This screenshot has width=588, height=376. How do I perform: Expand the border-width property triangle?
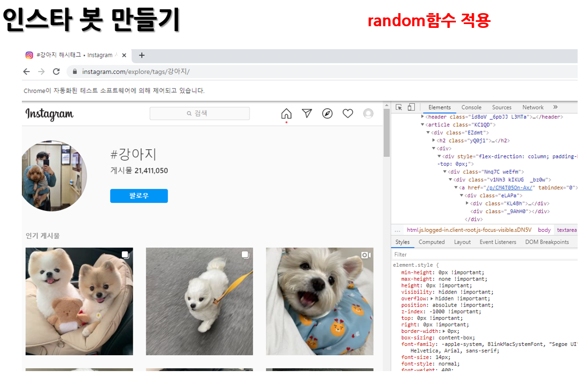tap(444, 331)
